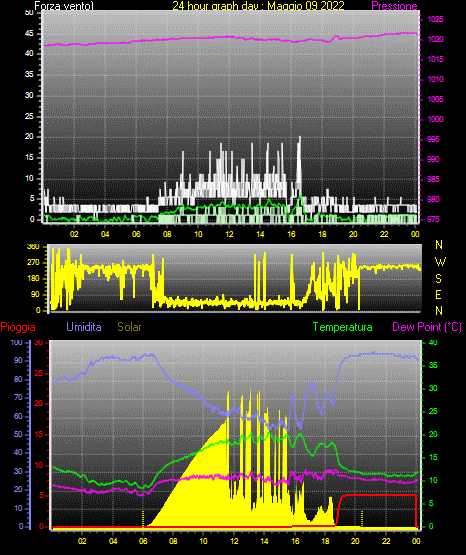466x555 pixels.
Task: Click the 24 hour graph day title
Action: [258, 6]
